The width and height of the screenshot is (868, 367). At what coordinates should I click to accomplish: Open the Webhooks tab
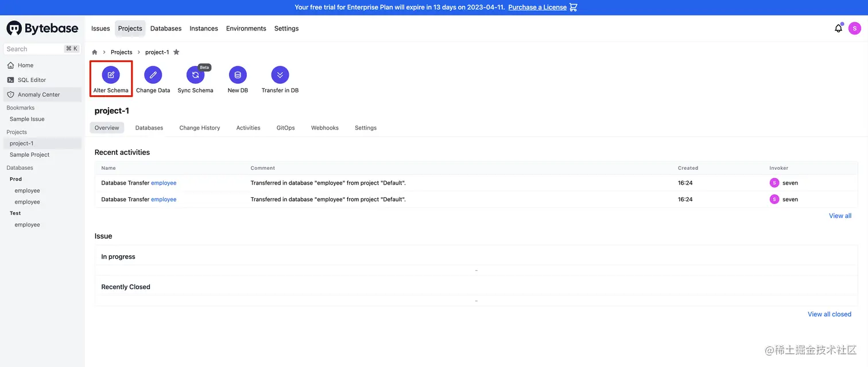pyautogui.click(x=324, y=127)
